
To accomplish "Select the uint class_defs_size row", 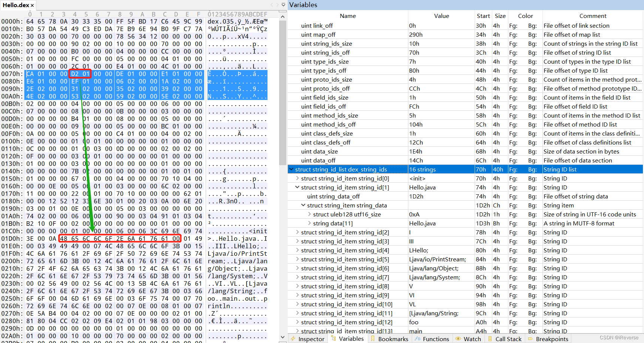I will 465,133.
